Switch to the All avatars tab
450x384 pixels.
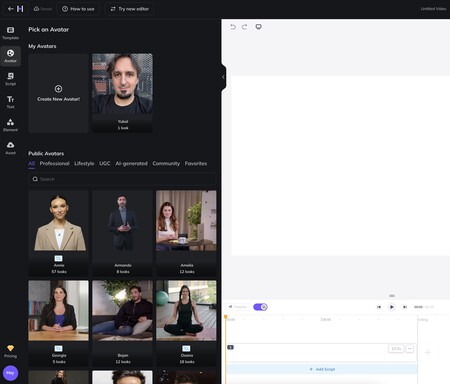(x=32, y=163)
